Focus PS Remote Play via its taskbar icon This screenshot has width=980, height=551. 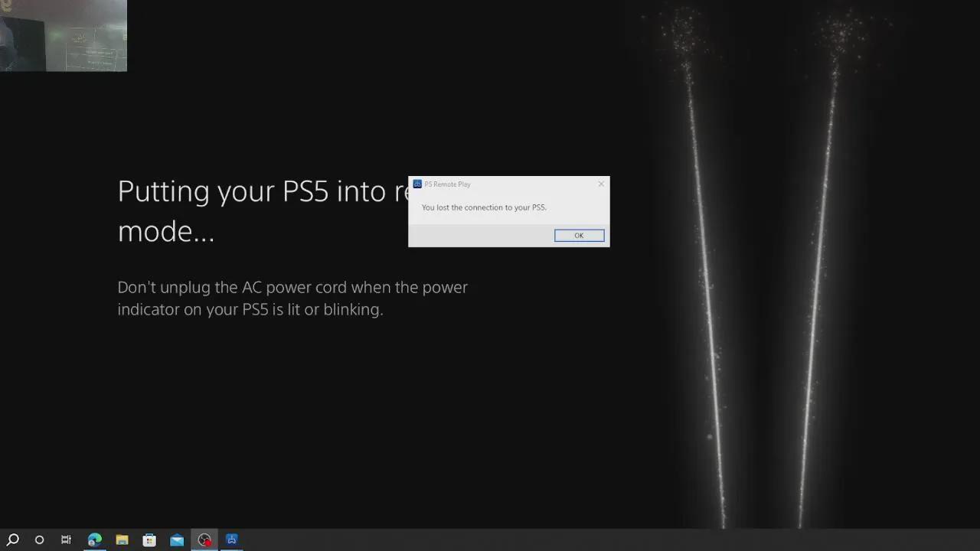click(231, 540)
